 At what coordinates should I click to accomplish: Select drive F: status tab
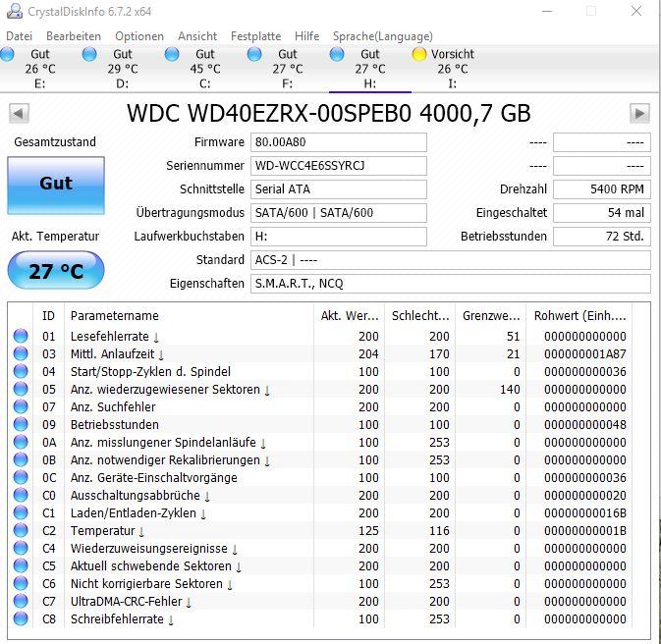(288, 69)
